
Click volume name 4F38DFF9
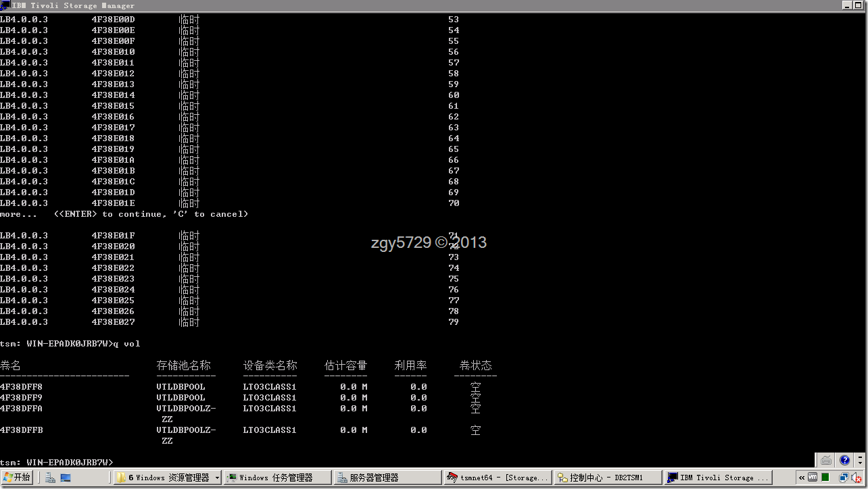[x=21, y=398]
